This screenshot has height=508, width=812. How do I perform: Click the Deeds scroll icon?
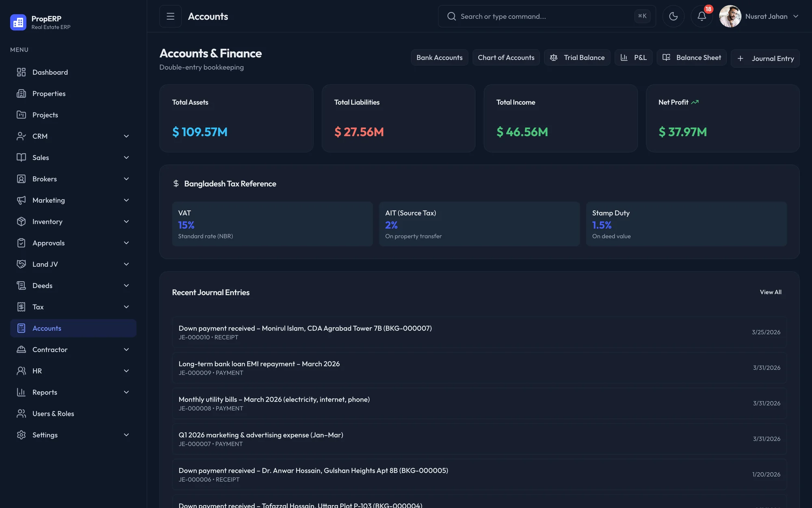click(21, 286)
